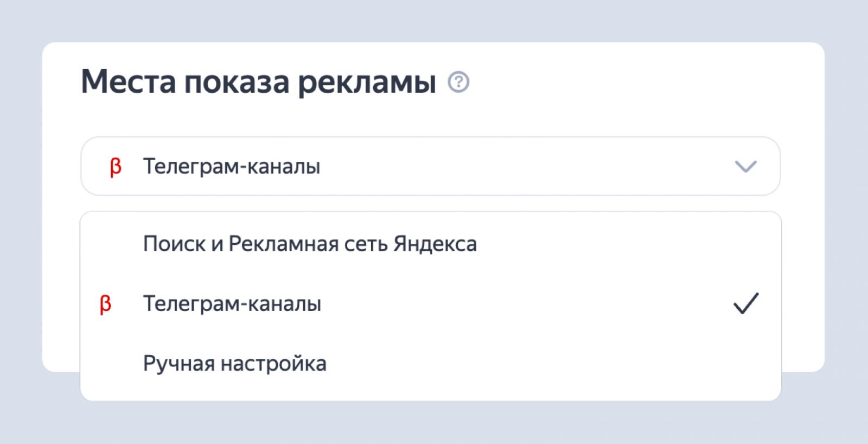Viewport: 868px width, 444px height.
Task: Collapse the dropdown using chevron arrow
Action: coord(745,166)
